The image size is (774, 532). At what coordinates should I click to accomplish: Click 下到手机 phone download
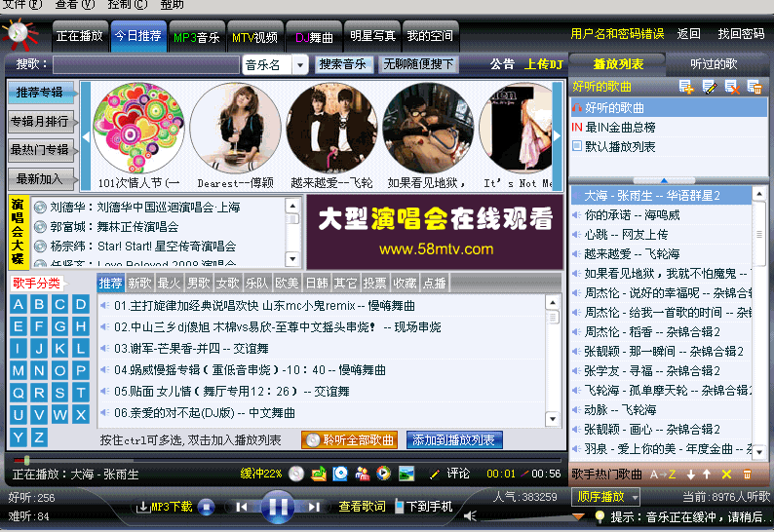click(423, 507)
